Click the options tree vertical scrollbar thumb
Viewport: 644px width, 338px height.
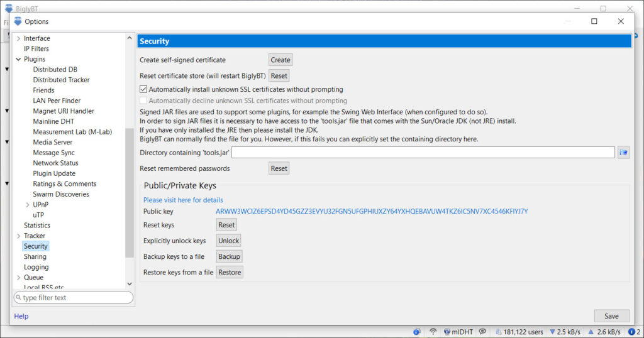[x=130, y=193]
